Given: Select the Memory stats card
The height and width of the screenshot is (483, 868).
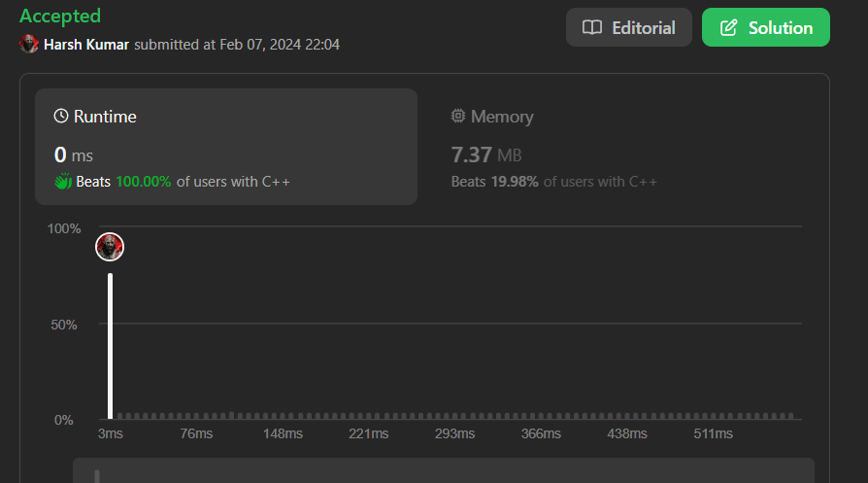Looking at the screenshot, I should click(621, 147).
